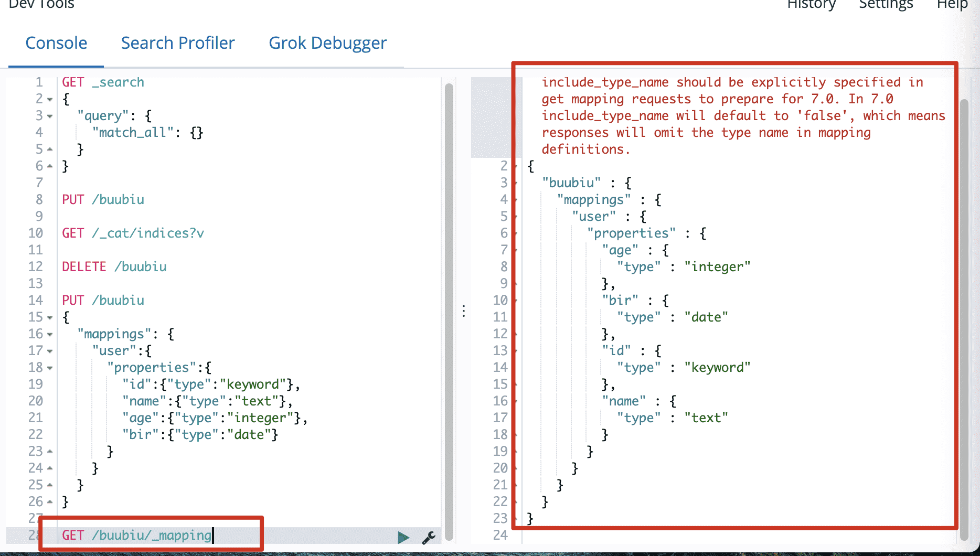Screen dimensions: 980x556
Task: Collapse the "query" block on line 3
Action: [x=50, y=116]
